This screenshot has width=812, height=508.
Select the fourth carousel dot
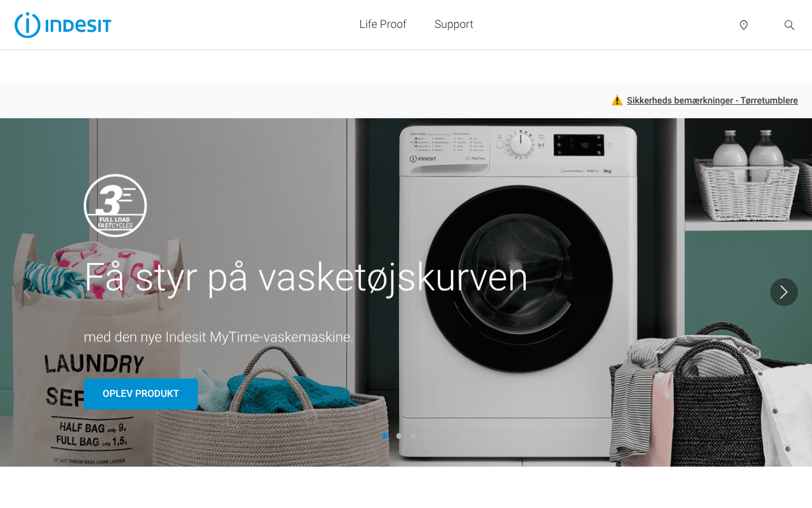coord(427,436)
